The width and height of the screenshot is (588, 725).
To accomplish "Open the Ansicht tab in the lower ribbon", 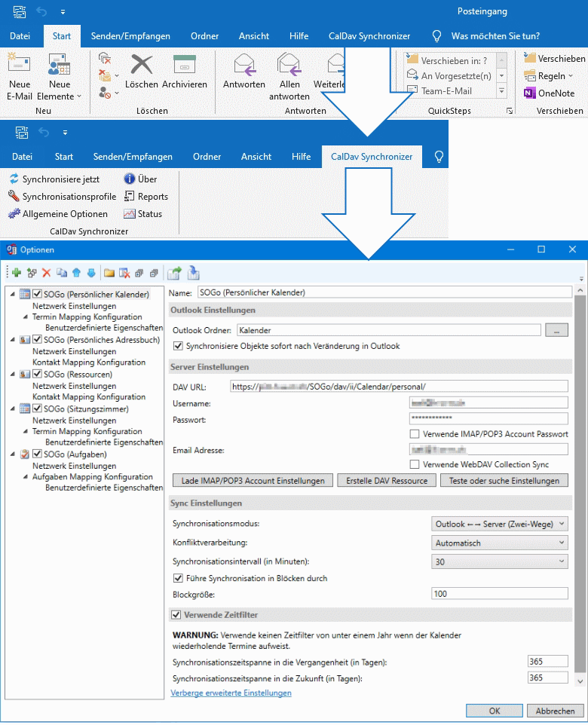I will [256, 156].
